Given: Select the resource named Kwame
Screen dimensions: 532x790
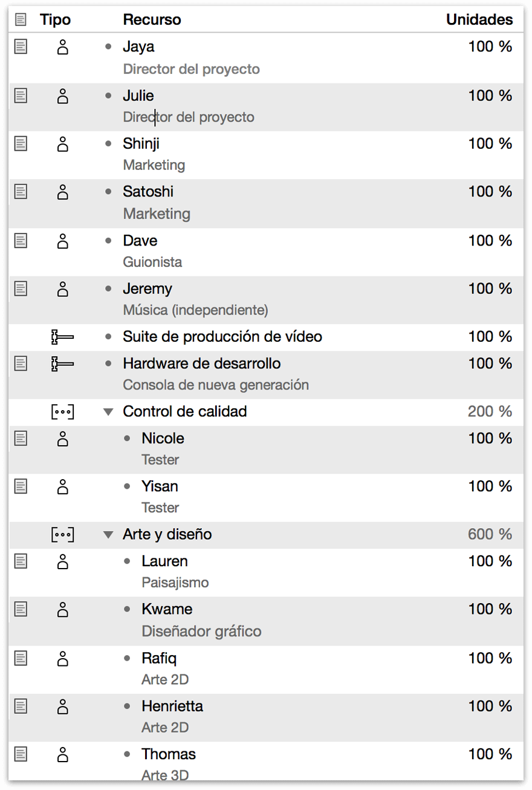Looking at the screenshot, I should 167,610.
